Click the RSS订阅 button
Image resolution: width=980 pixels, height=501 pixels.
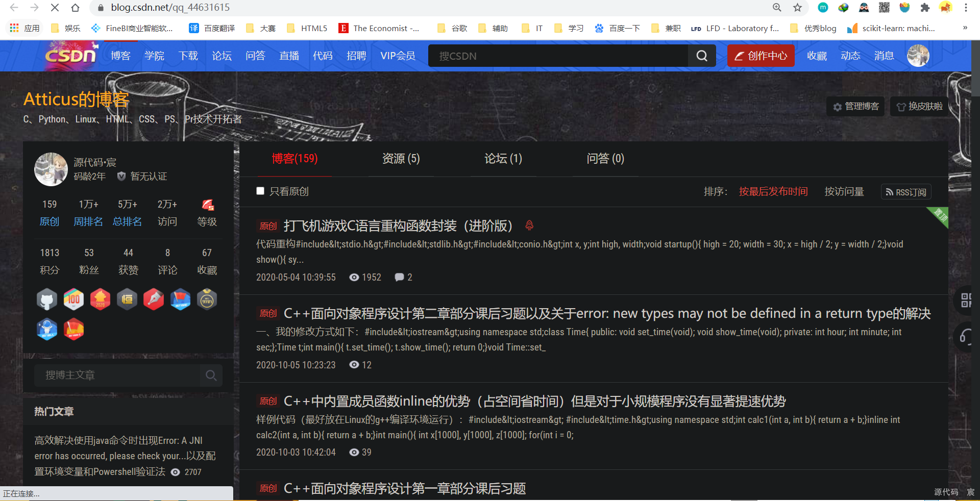(x=906, y=192)
